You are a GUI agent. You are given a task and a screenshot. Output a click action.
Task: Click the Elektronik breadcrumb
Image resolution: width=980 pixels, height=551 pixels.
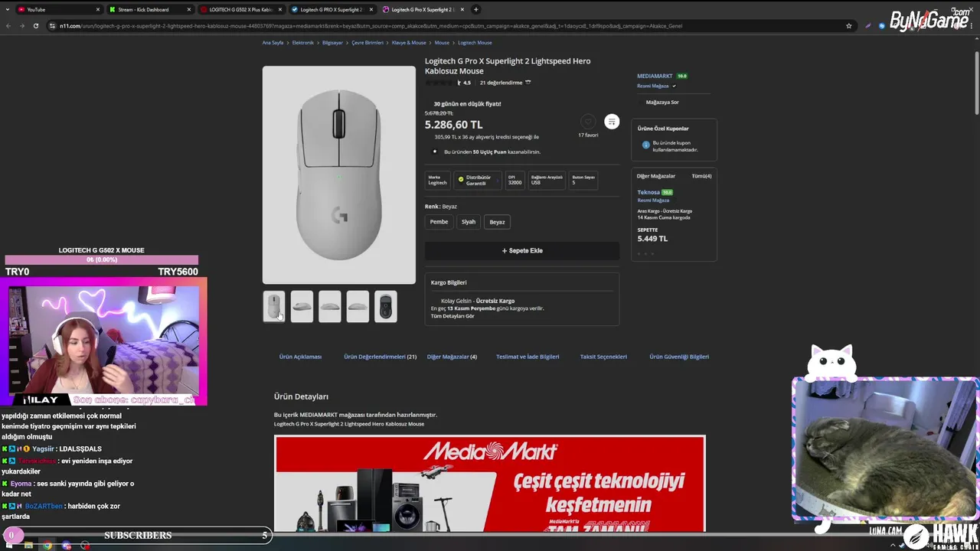pos(303,43)
